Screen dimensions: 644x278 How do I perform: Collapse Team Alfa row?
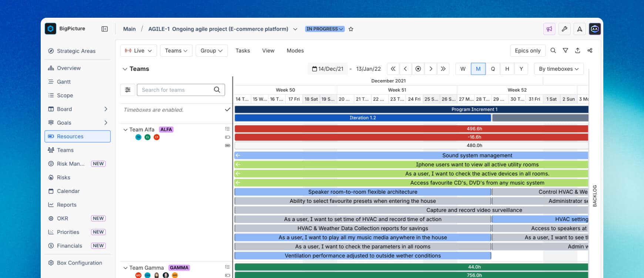click(125, 130)
